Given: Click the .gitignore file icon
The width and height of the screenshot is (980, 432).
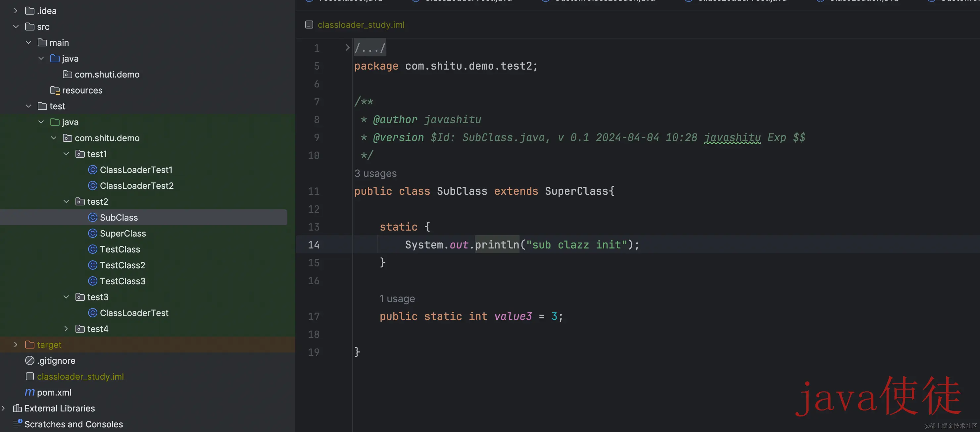Looking at the screenshot, I should 30,360.
